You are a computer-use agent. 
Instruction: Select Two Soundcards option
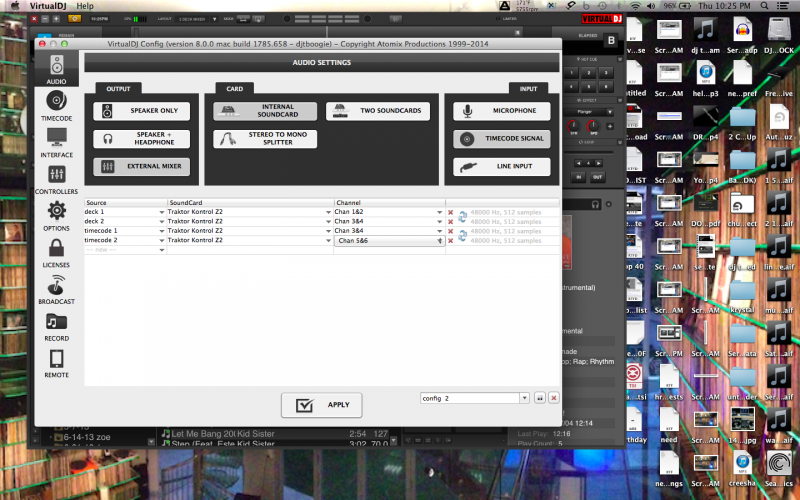(x=378, y=111)
